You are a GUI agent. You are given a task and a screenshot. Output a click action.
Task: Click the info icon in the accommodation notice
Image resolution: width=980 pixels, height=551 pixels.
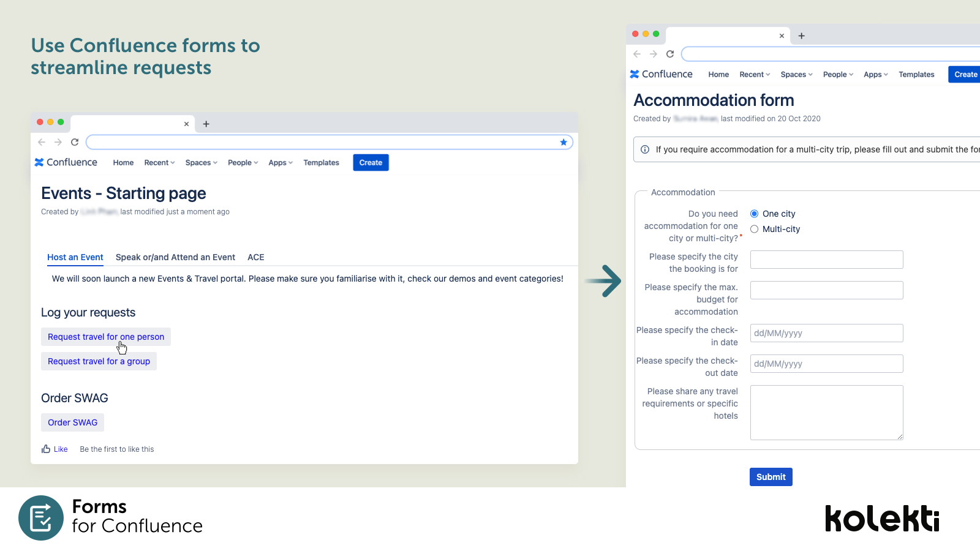tap(645, 149)
